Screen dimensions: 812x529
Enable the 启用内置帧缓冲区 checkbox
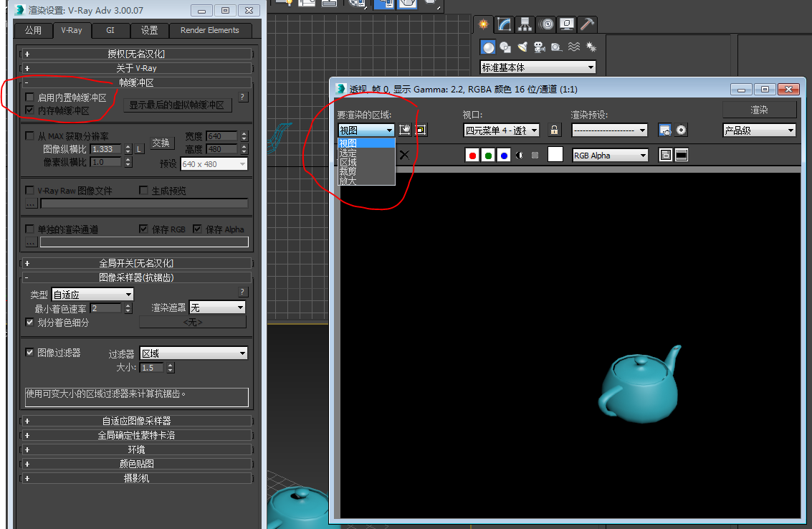pyautogui.click(x=29, y=97)
